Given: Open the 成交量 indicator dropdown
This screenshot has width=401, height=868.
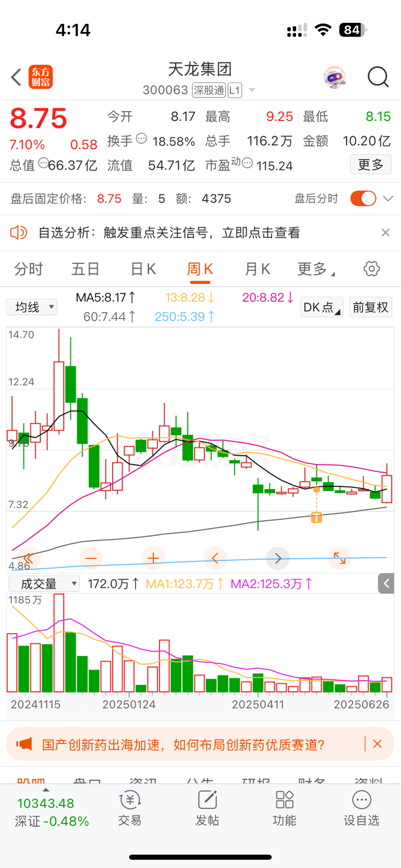Looking at the screenshot, I should [44, 584].
